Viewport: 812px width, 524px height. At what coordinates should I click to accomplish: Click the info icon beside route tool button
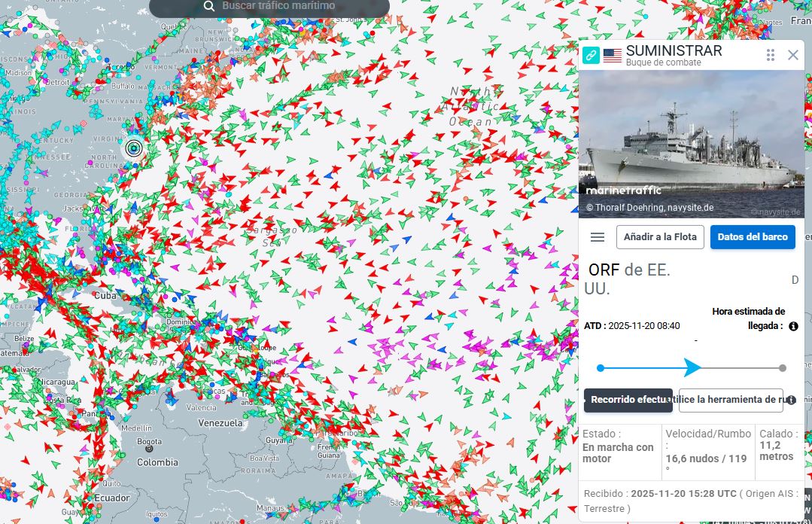click(791, 400)
